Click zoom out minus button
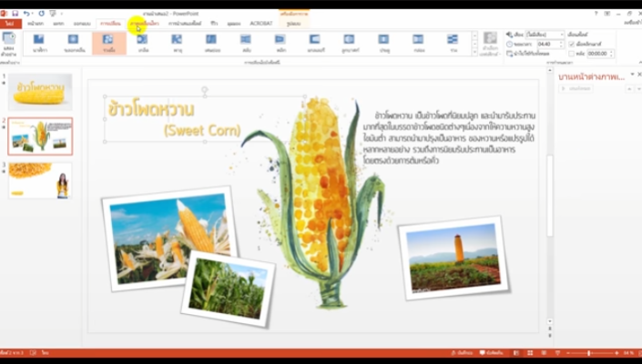Screen dimensions: 642x364 [x=568, y=353]
